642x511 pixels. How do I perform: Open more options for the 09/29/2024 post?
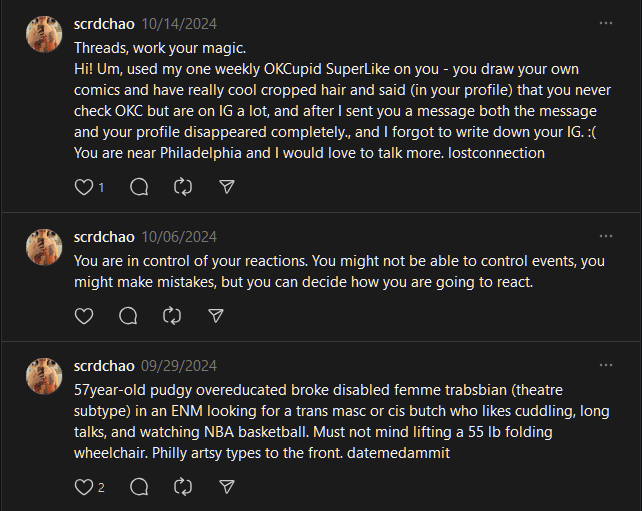606,365
